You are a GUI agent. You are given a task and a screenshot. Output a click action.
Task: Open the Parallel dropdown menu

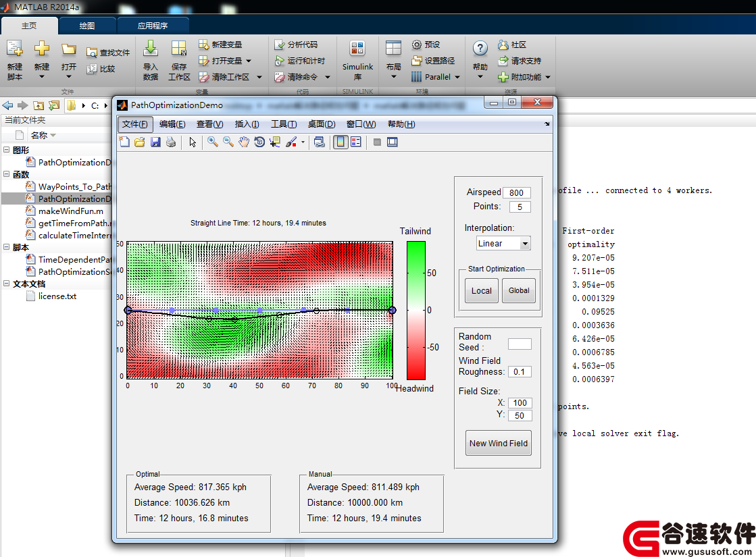point(436,77)
